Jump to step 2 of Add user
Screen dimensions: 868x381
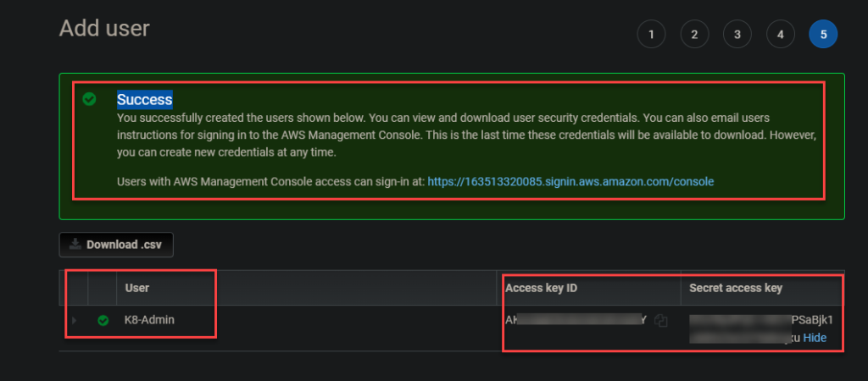pyautogui.click(x=694, y=35)
